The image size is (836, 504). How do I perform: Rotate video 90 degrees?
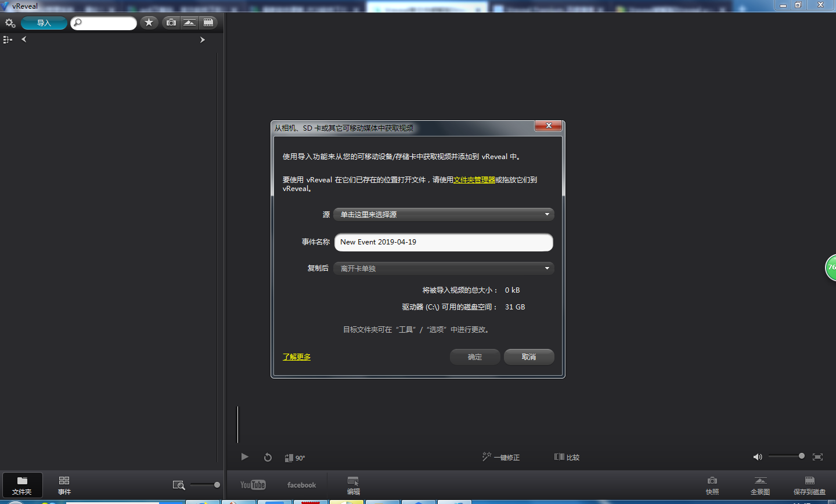pyautogui.click(x=294, y=458)
